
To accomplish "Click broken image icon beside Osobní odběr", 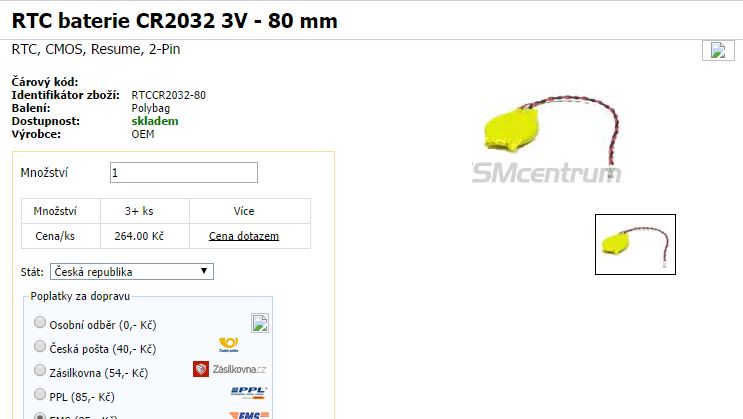I will [x=260, y=323].
